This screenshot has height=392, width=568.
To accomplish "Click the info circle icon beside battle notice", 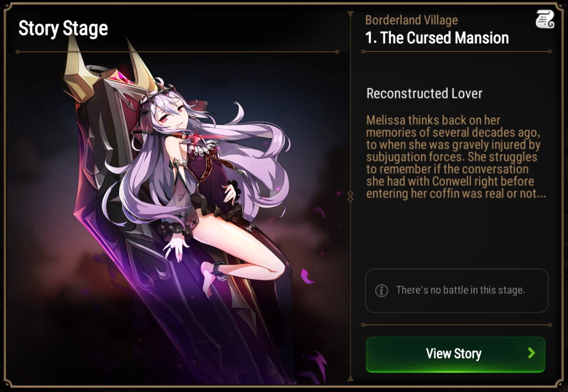I will click(x=381, y=290).
